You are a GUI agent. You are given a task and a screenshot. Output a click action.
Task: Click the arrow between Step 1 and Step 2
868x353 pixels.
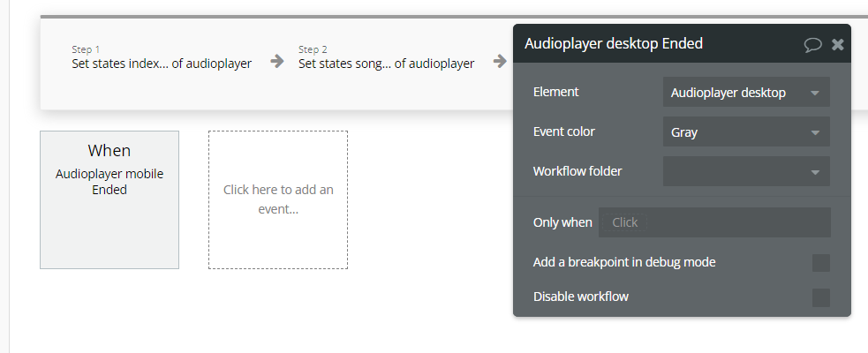276,62
